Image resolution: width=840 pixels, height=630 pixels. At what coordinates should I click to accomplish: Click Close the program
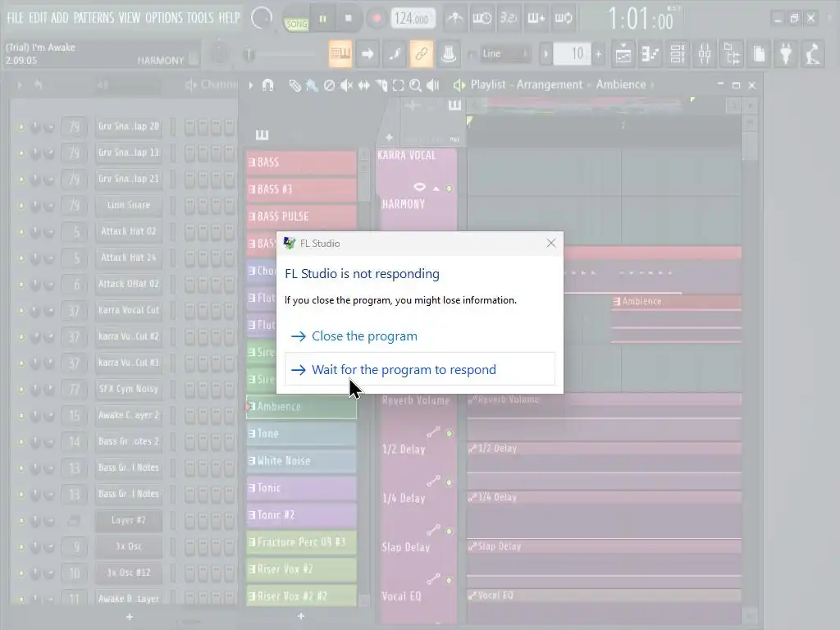(x=420, y=336)
